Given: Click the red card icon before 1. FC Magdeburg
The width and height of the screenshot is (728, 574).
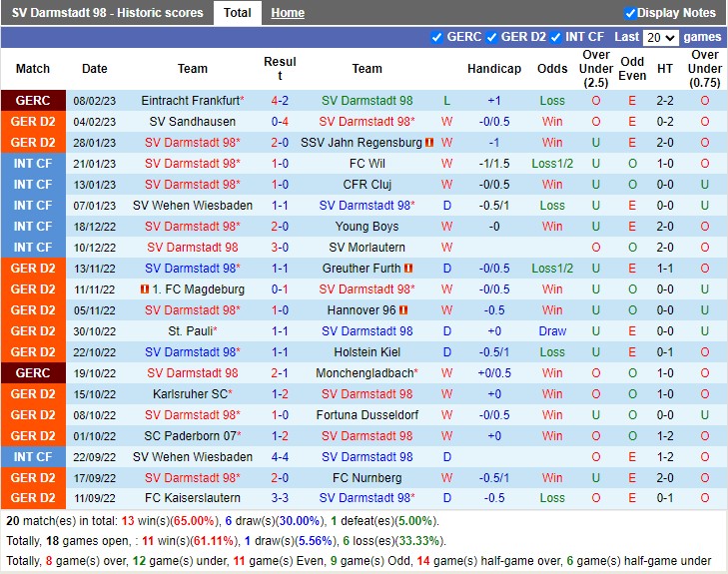Looking at the screenshot, I should [146, 289].
